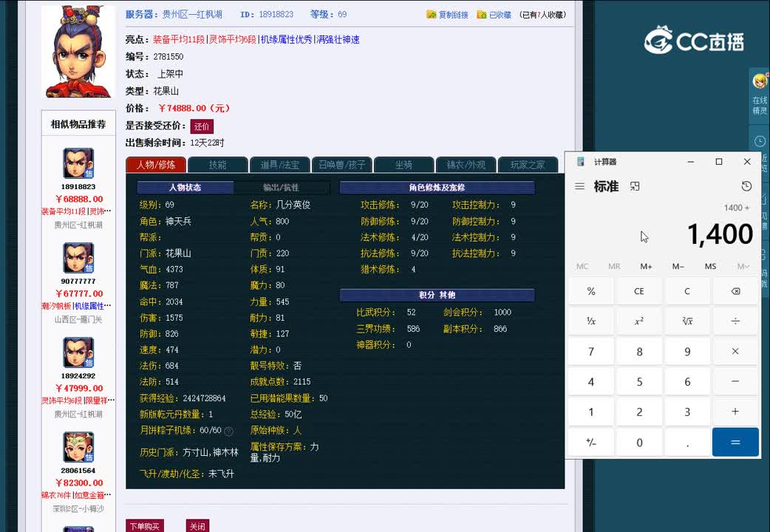Click the main character avatar portrait

click(78, 52)
